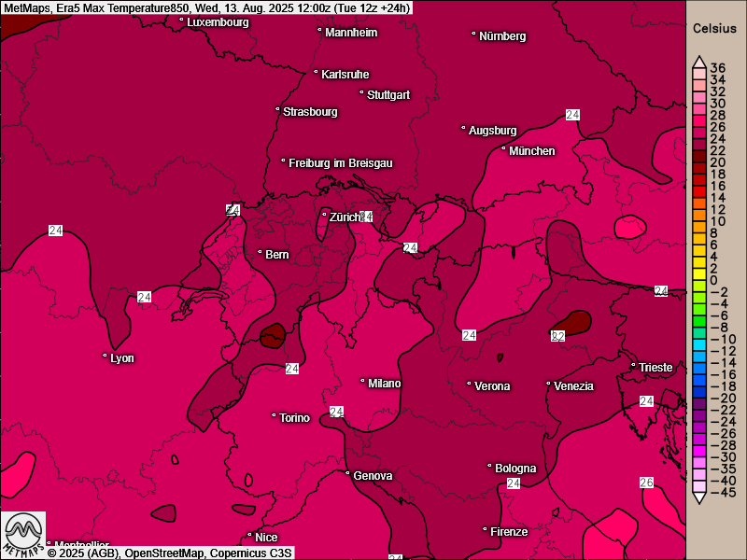The height and width of the screenshot is (560, 747).
Task: Click the map title text with forecast date
Action: 205,7
